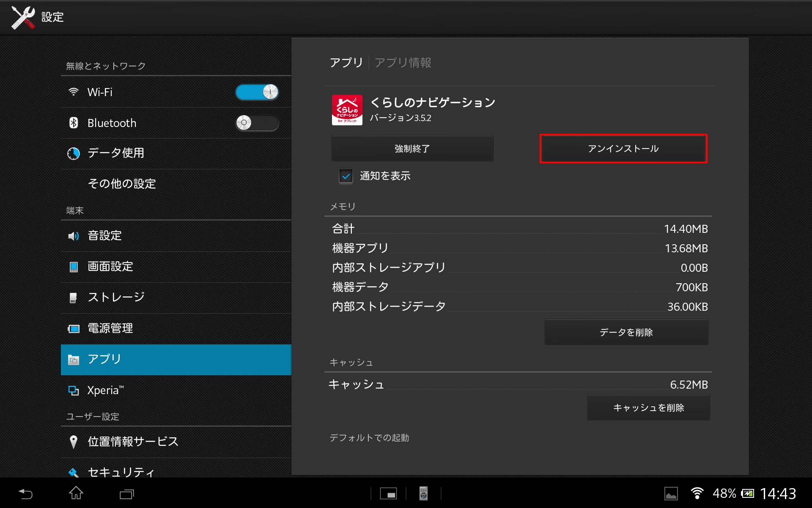Click the キャッシュを削除 button
812x508 pixels.
[x=649, y=408]
